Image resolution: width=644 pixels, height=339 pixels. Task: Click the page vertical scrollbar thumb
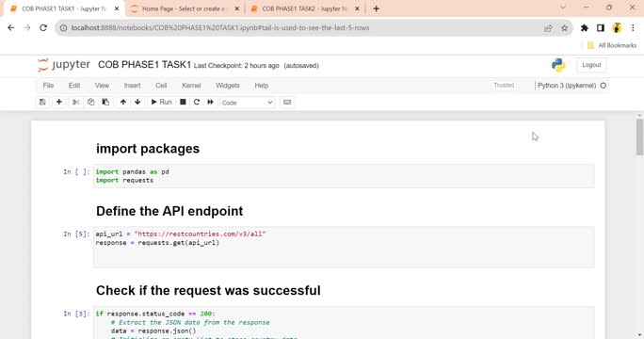pos(639,137)
